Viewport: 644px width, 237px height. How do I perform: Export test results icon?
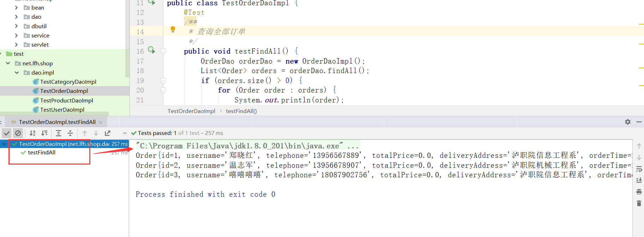click(x=108, y=133)
